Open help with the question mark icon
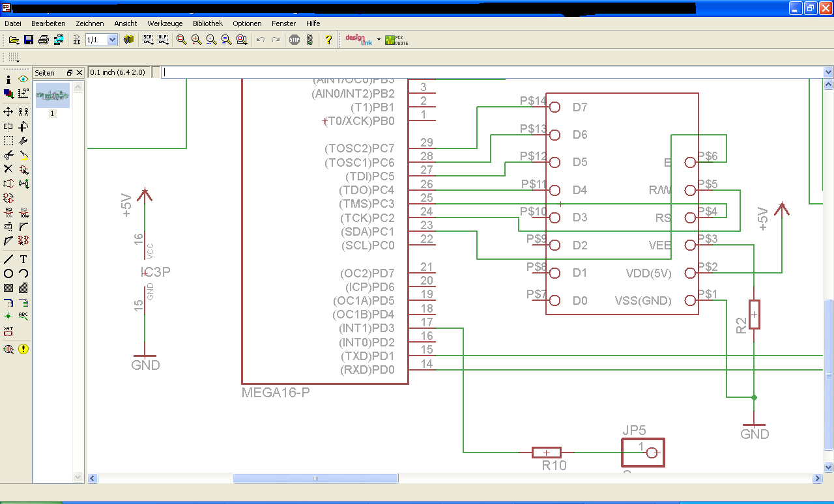The width and height of the screenshot is (834, 504). coord(328,40)
